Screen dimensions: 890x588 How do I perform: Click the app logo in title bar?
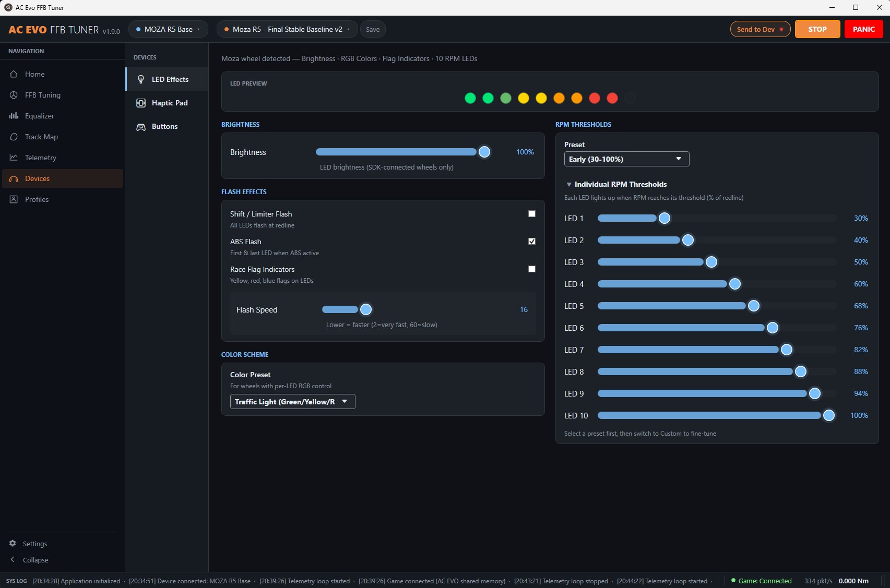pyautogui.click(x=8, y=7)
